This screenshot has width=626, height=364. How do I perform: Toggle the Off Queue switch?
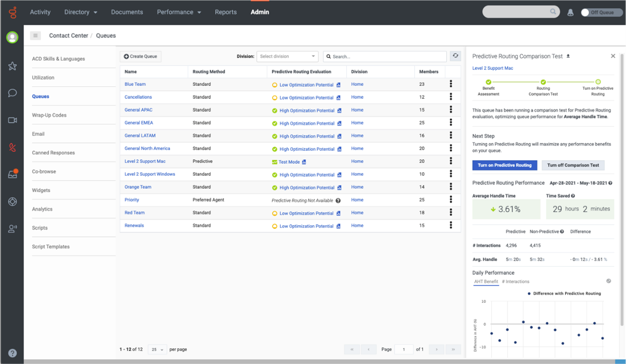[586, 12]
